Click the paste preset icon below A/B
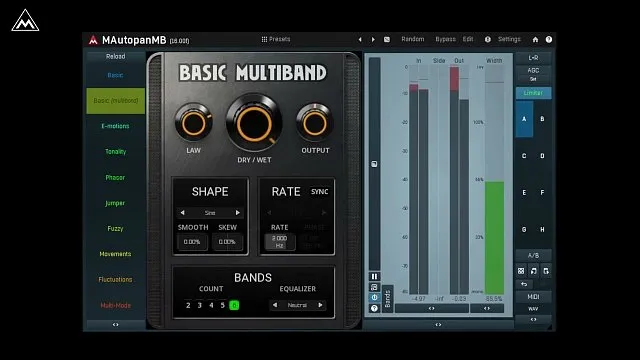 coord(546,271)
